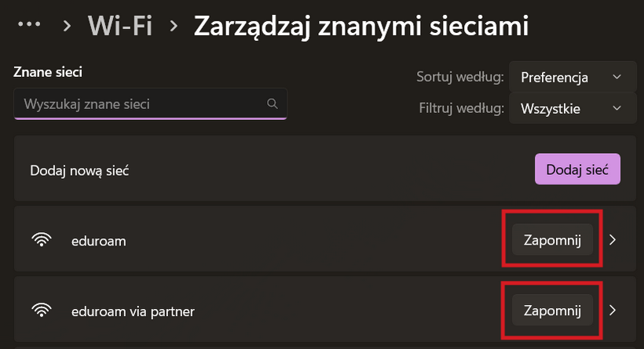Click the 'Wyszukaj znane sieci' search field
This screenshot has width=644, height=349.
[x=141, y=104]
